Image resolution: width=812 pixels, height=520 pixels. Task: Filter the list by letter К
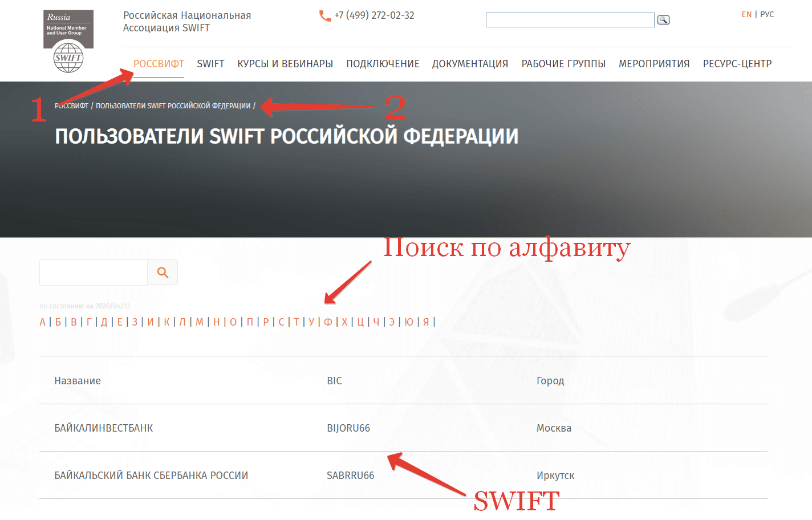(x=167, y=322)
